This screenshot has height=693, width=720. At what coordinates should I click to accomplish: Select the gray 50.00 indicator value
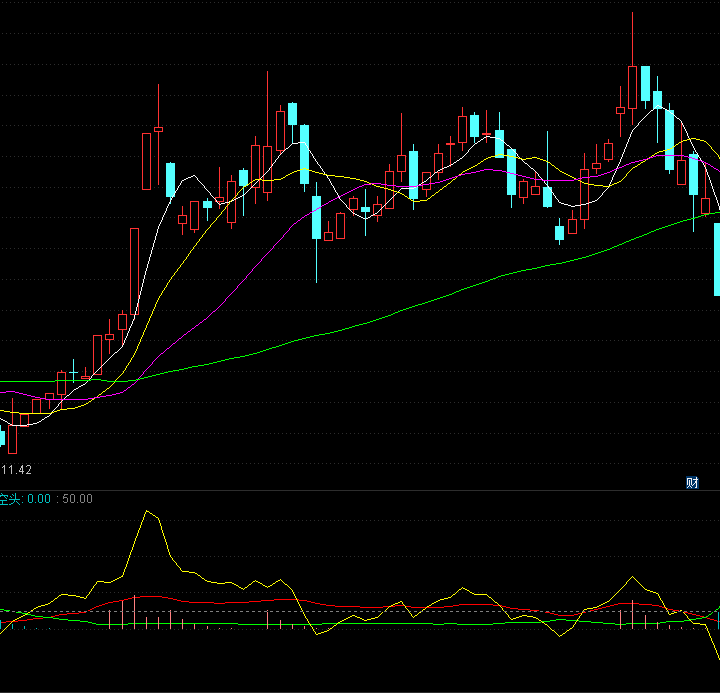pyautogui.click(x=77, y=499)
